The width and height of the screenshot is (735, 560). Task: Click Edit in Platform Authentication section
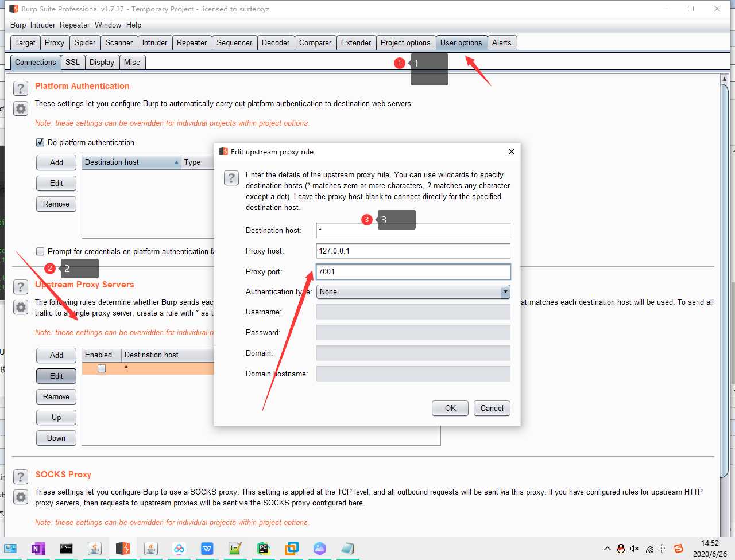pos(56,183)
